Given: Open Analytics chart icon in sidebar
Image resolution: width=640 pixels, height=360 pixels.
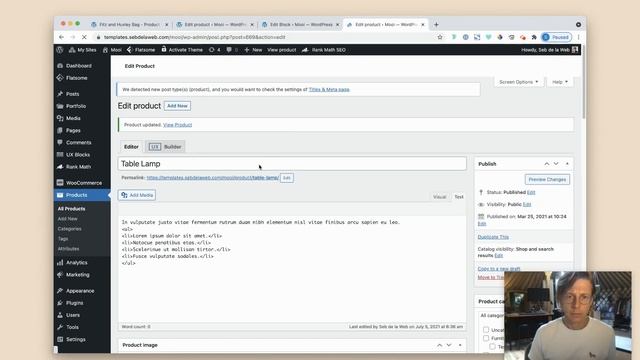Looking at the screenshot, I should click(60, 262).
